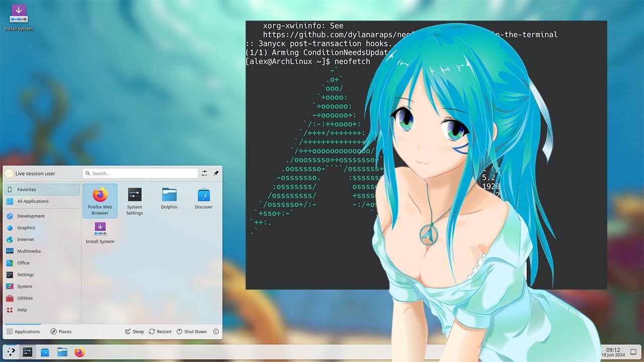The image size is (644, 362).
Task: Click the Shut Down button
Action: tap(192, 331)
